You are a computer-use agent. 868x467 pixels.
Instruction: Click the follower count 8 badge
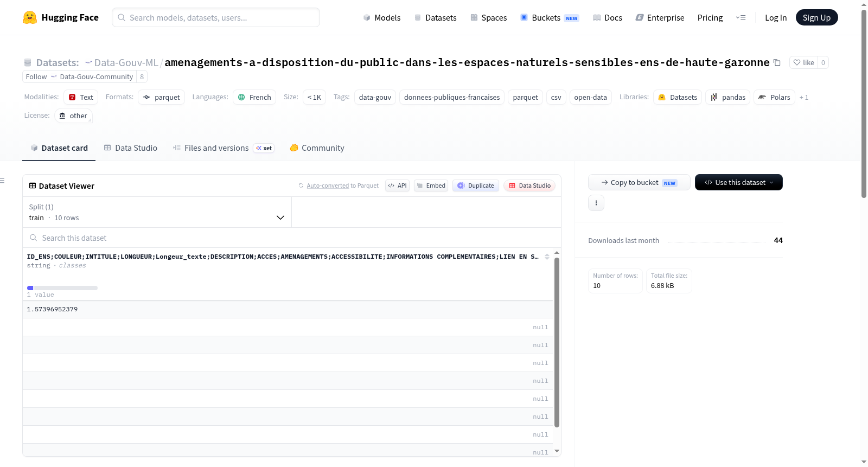[142, 76]
